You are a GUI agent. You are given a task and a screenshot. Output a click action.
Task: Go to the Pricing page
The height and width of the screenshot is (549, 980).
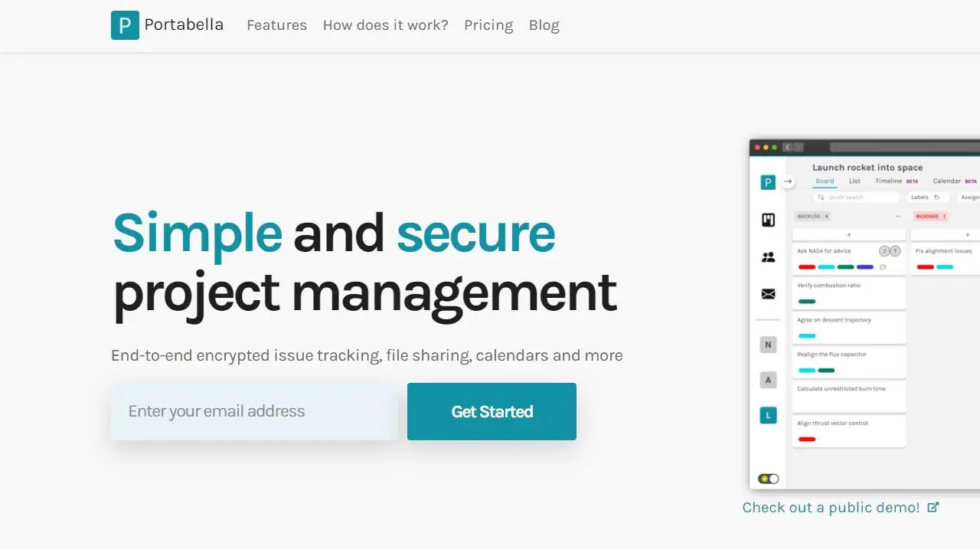tap(488, 25)
